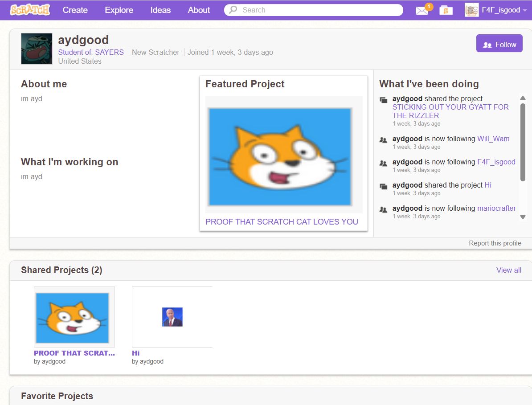
Task: Open the Create menu
Action: 75,10
